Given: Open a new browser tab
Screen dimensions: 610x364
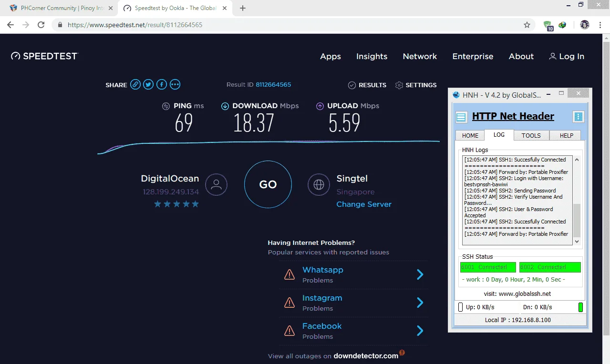Looking at the screenshot, I should coord(243,8).
